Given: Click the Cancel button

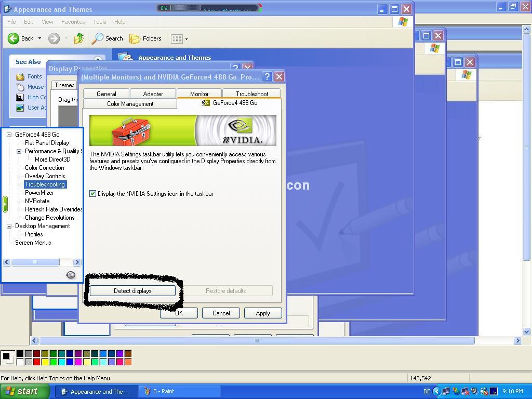Looking at the screenshot, I should click(221, 313).
